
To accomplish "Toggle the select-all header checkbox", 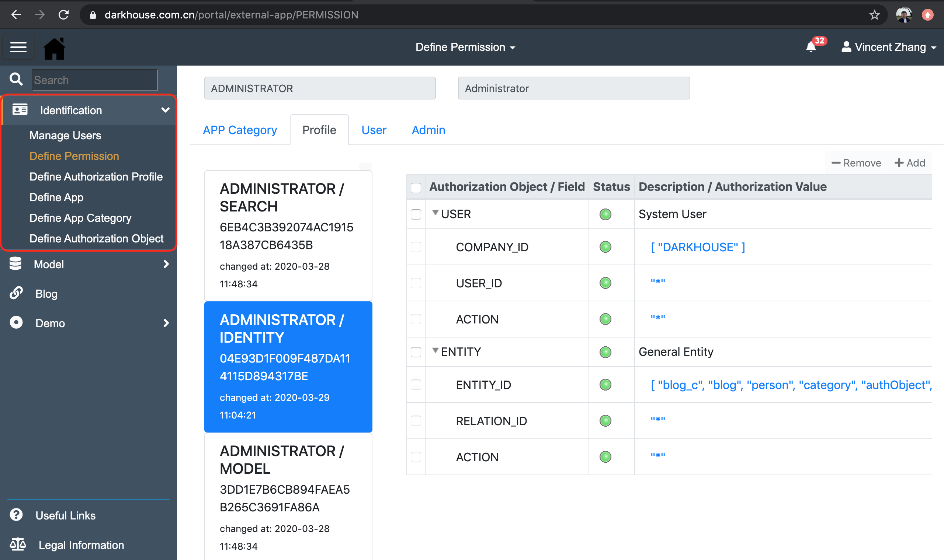I will [416, 187].
